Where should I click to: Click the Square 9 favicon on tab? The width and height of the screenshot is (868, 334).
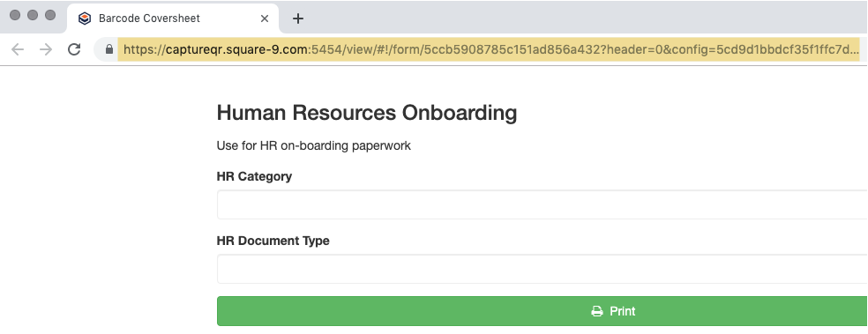click(x=84, y=19)
